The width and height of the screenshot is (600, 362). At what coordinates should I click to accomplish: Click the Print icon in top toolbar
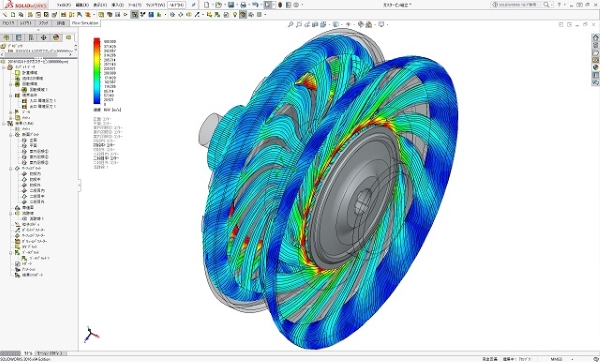coord(243,5)
